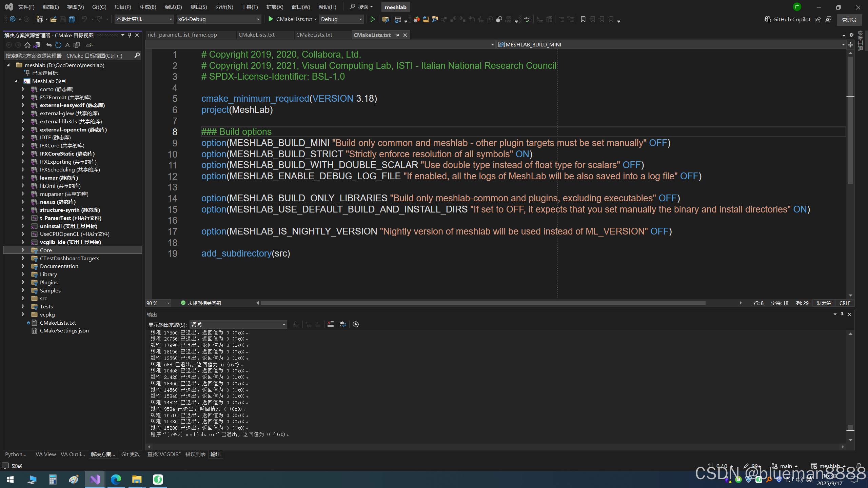
Task: Open the 90 % zoom level dropdown
Action: tap(158, 303)
